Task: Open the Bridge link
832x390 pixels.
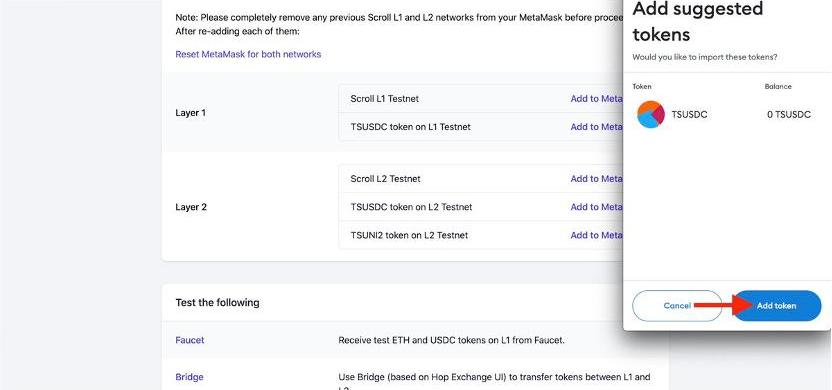Action: tap(189, 377)
